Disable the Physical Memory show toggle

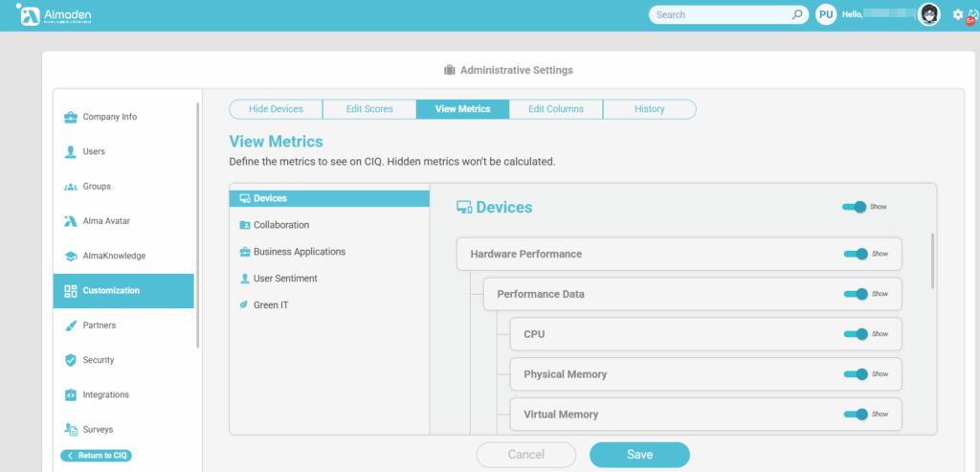pos(856,374)
